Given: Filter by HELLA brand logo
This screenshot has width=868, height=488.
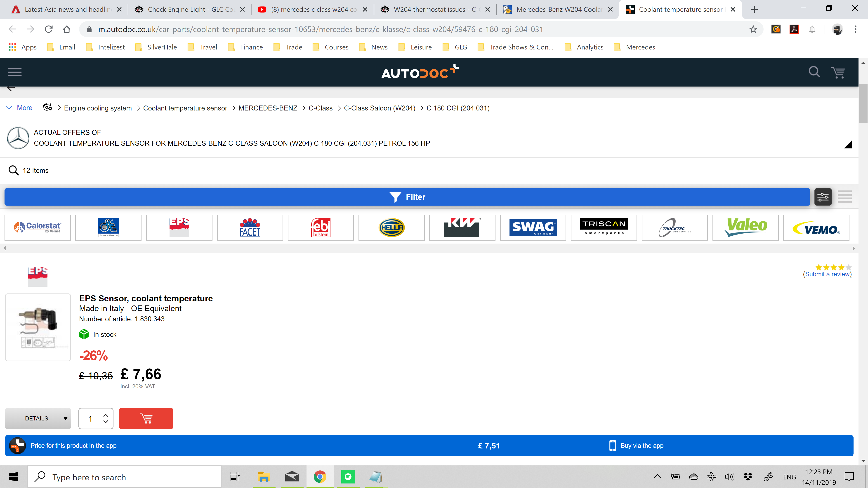Looking at the screenshot, I should pos(391,228).
